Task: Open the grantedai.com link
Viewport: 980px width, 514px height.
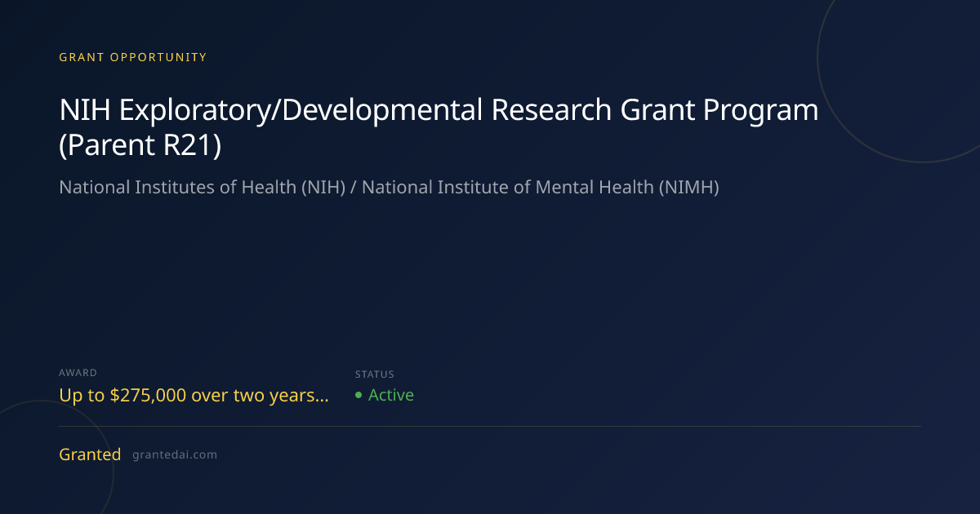Action: tap(175, 455)
